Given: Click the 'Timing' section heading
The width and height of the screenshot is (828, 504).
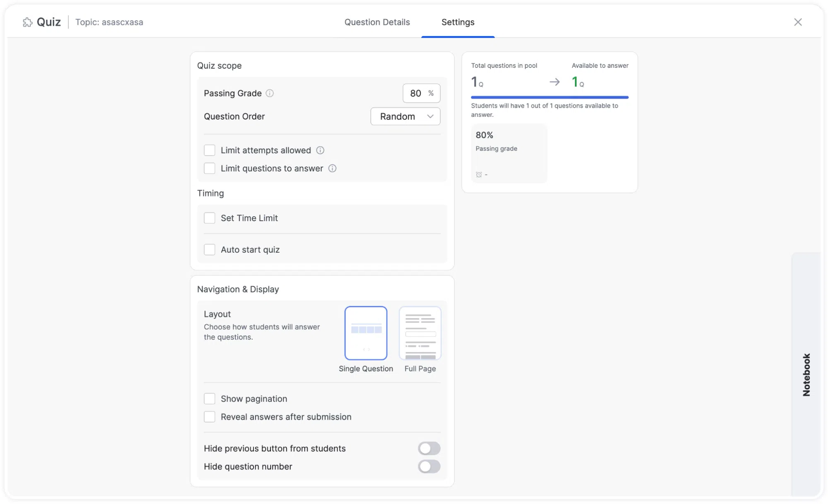Looking at the screenshot, I should (210, 193).
